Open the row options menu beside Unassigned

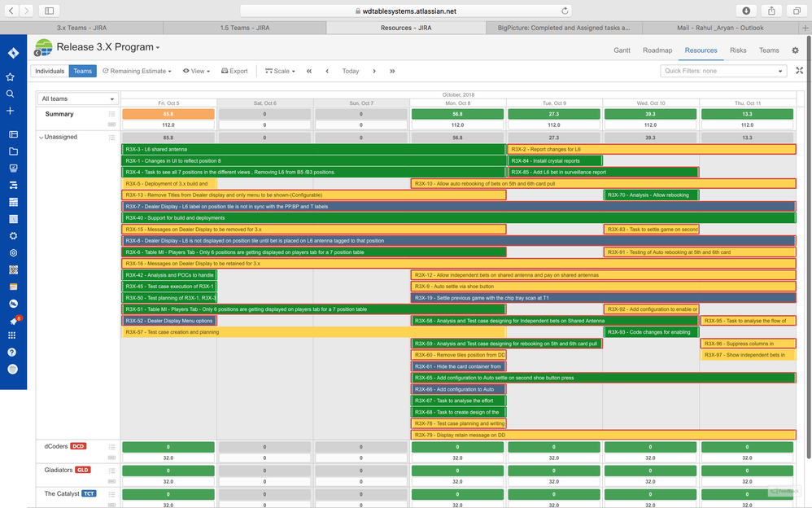[x=111, y=137]
